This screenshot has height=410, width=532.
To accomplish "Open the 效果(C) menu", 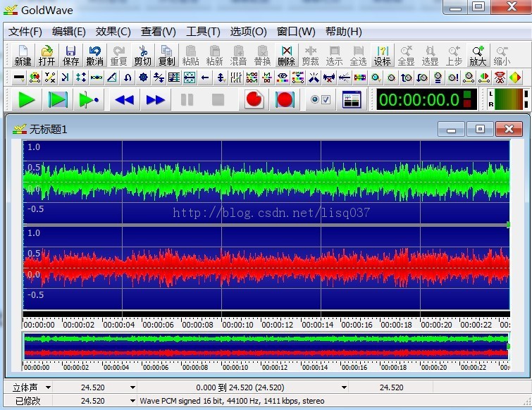I will tap(113, 32).
